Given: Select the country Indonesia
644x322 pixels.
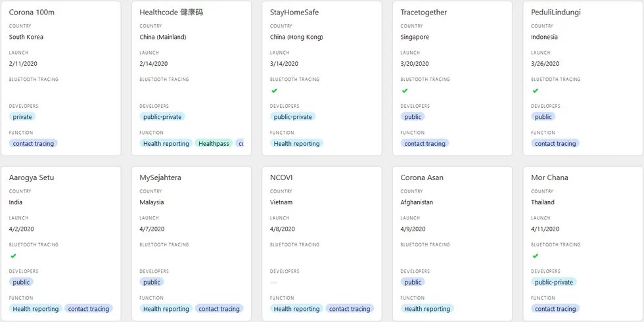Looking at the screenshot, I should click(545, 37).
